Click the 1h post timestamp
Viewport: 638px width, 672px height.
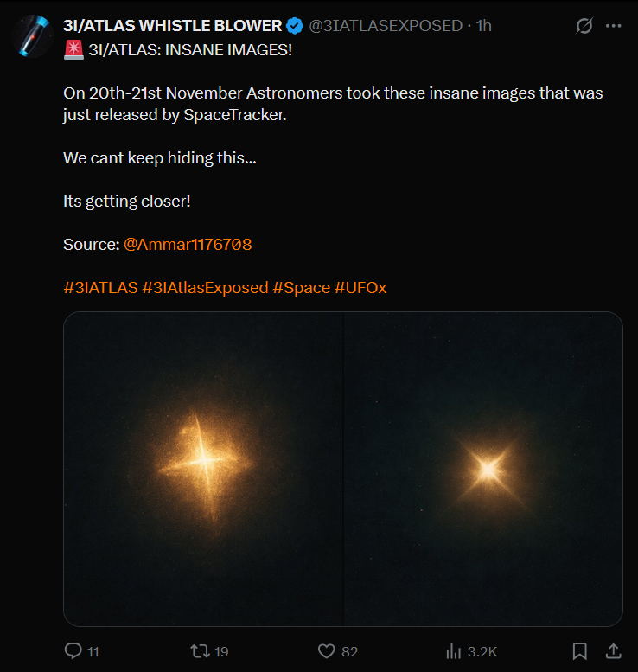tap(484, 26)
